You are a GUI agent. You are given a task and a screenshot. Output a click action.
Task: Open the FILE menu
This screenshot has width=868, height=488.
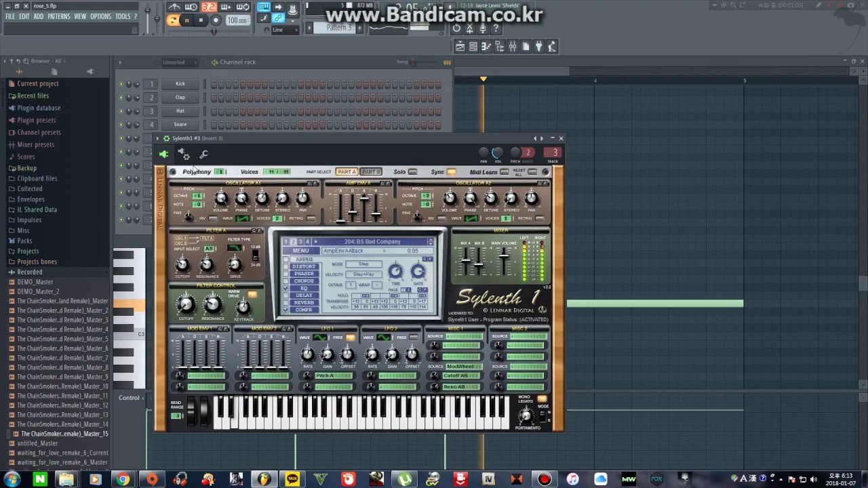point(10,16)
